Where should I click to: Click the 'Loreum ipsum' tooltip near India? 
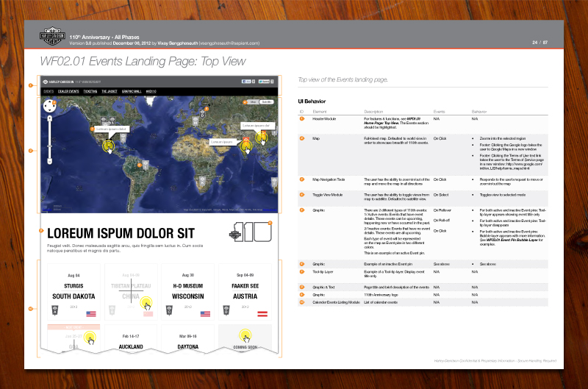point(222,142)
